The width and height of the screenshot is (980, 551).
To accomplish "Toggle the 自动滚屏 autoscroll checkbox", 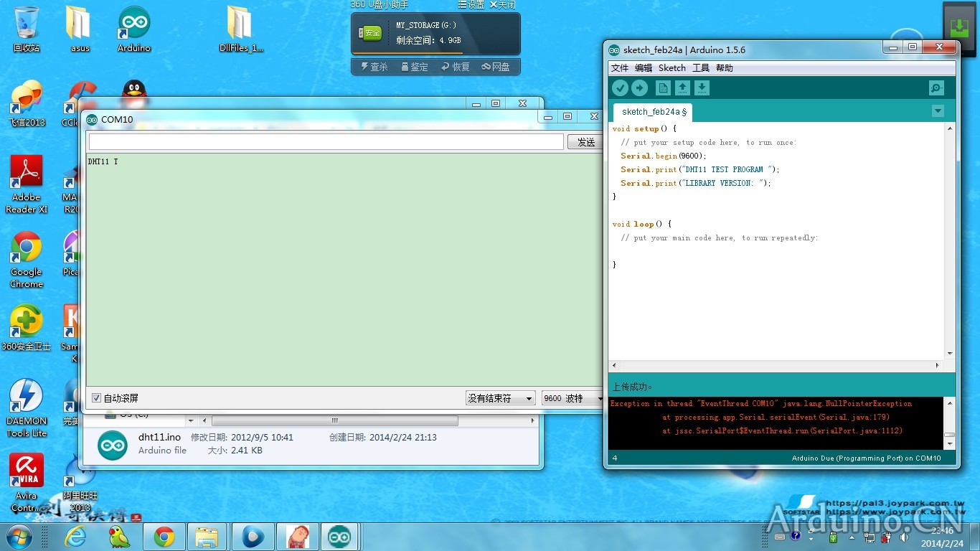I will [x=97, y=398].
